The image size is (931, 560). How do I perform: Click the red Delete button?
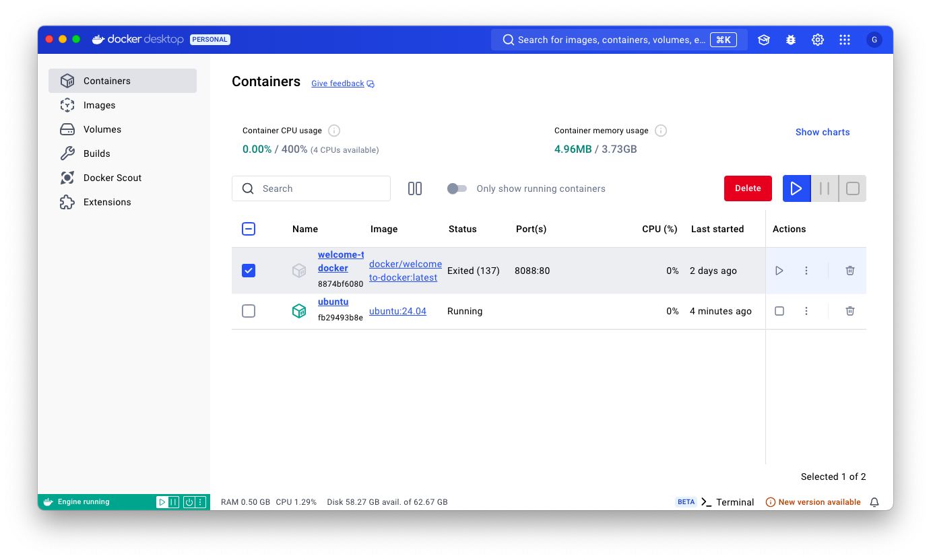tap(748, 188)
